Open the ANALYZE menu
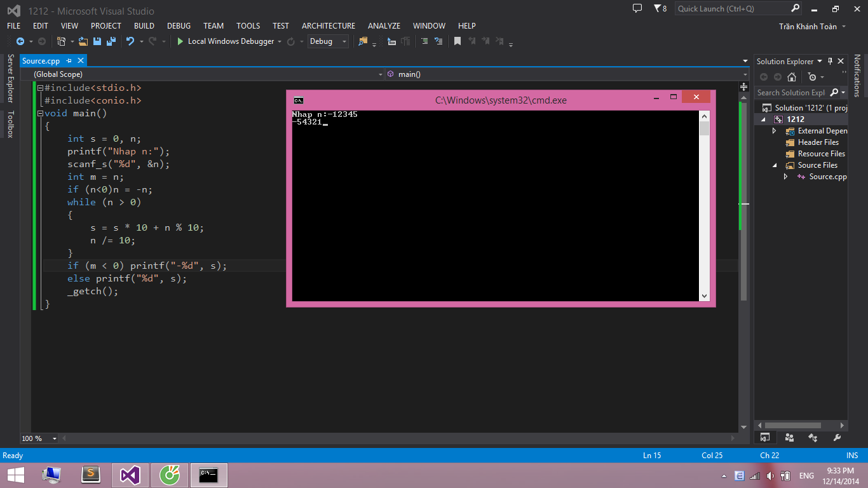 [x=384, y=25]
